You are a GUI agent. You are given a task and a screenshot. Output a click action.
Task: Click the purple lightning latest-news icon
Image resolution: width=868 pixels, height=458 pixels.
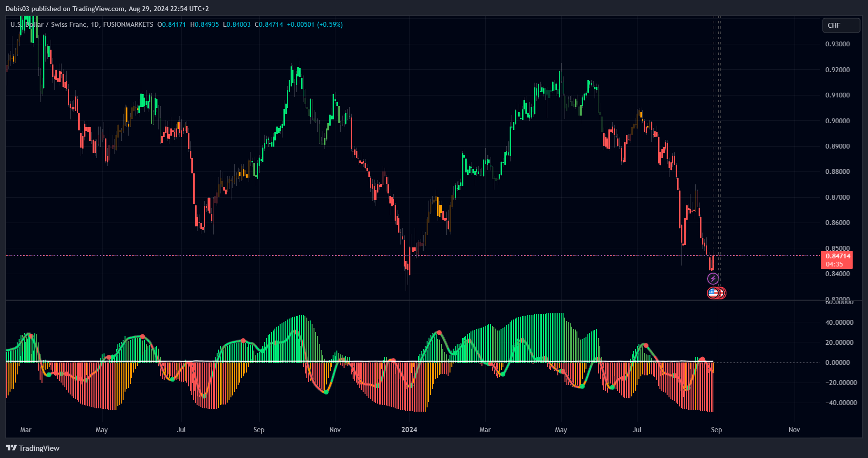(x=713, y=279)
